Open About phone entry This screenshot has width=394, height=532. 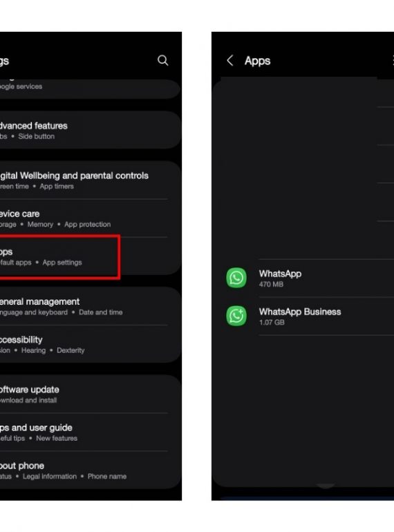click(x=90, y=471)
